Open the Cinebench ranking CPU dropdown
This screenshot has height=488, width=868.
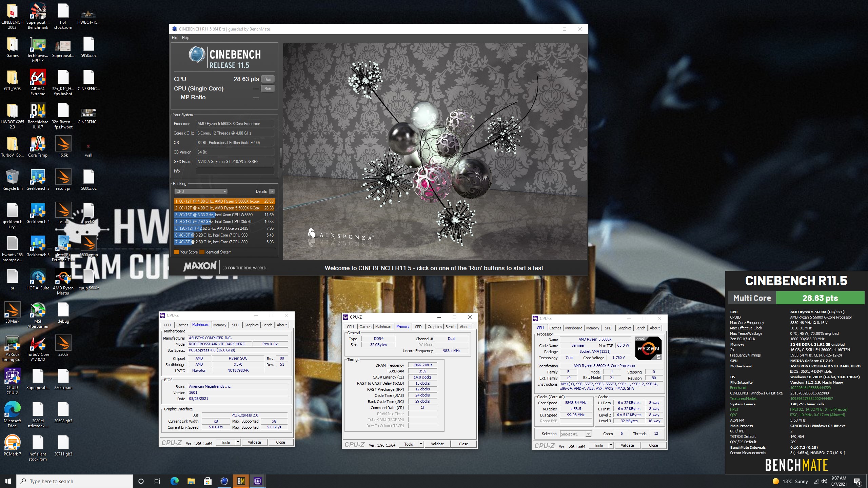tap(201, 191)
